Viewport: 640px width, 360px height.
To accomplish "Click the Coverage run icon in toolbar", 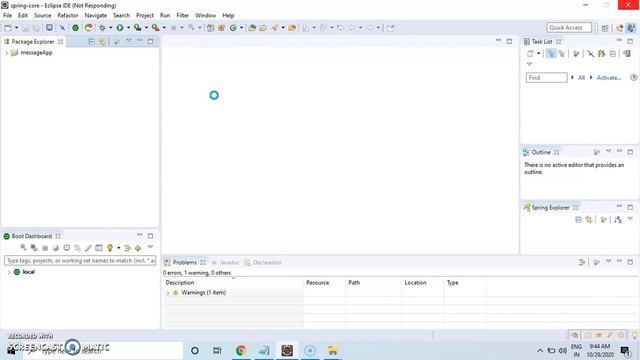I will coord(138,28).
